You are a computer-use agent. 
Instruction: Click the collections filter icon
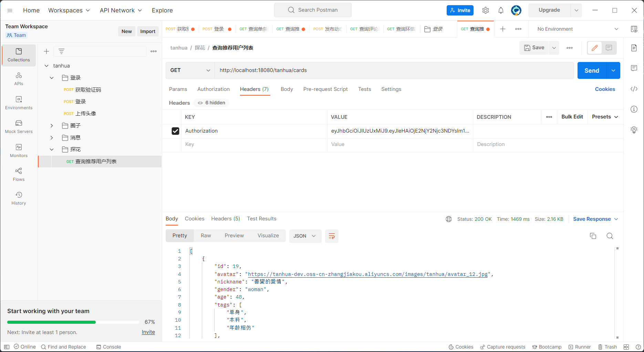click(x=61, y=51)
